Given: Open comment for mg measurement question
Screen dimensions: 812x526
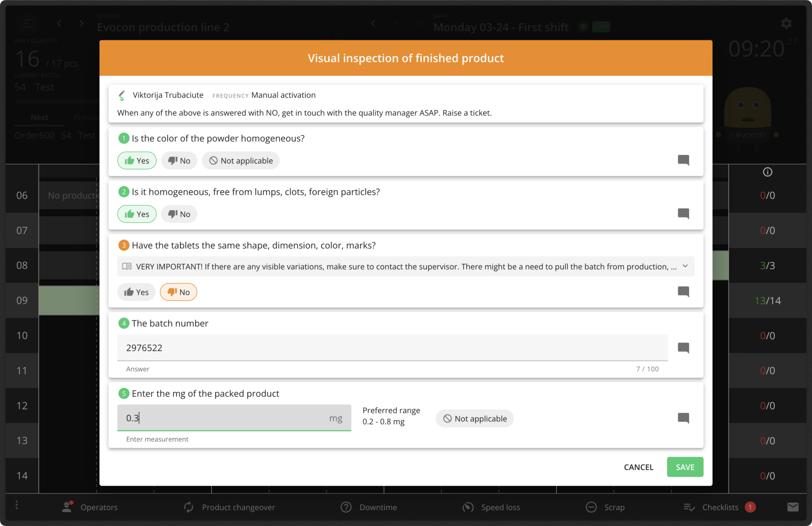Looking at the screenshot, I should (683, 418).
